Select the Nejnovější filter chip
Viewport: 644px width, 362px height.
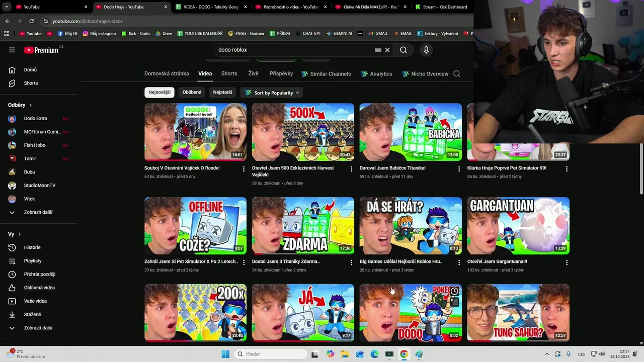coord(159,93)
